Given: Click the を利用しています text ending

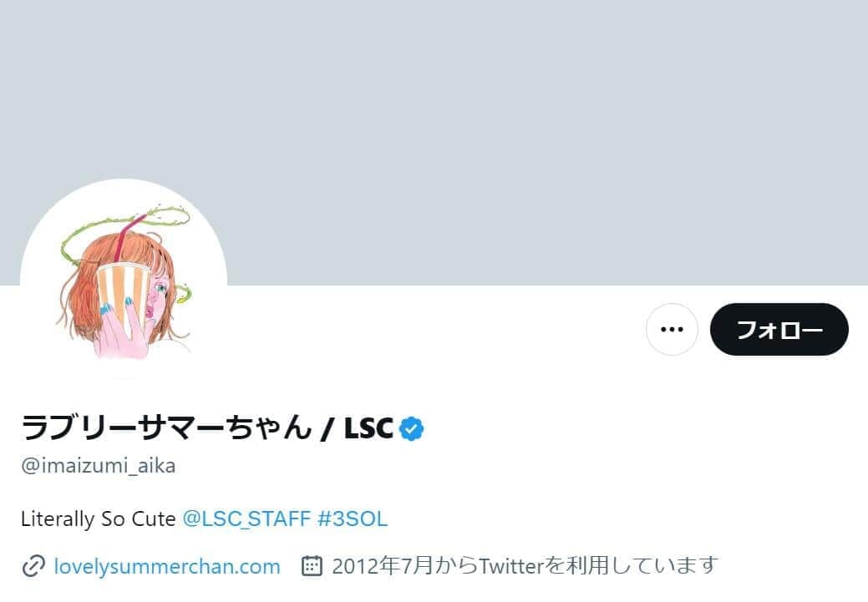Looking at the screenshot, I should pos(632,566).
